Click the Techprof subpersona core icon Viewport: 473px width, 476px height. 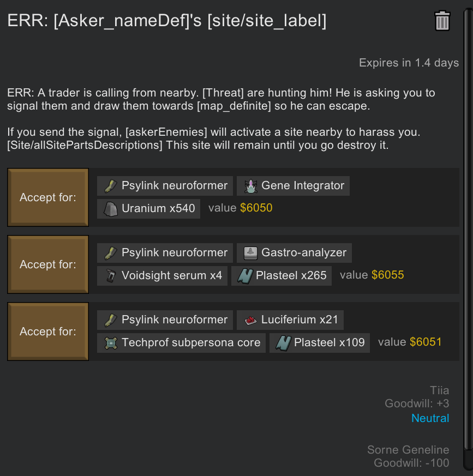pos(111,343)
